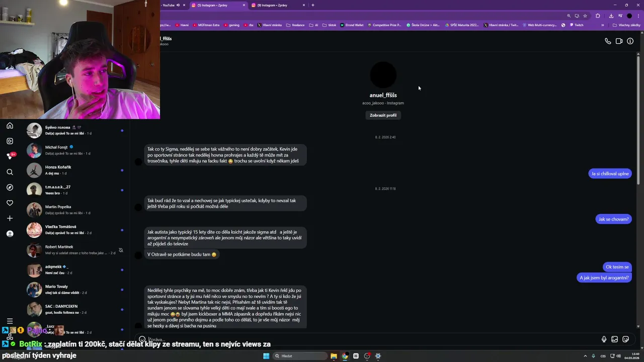This screenshot has width=644, height=362.
Task: Open chat with Vlaďka Tomášová
Action: [x=77, y=230]
